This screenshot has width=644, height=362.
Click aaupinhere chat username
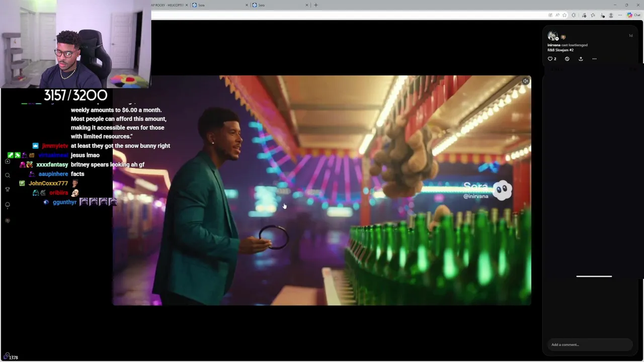point(53,174)
